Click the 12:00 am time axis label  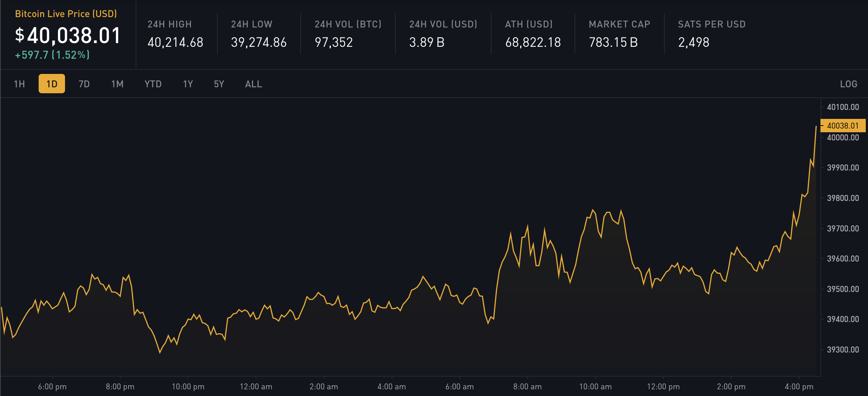point(256,387)
